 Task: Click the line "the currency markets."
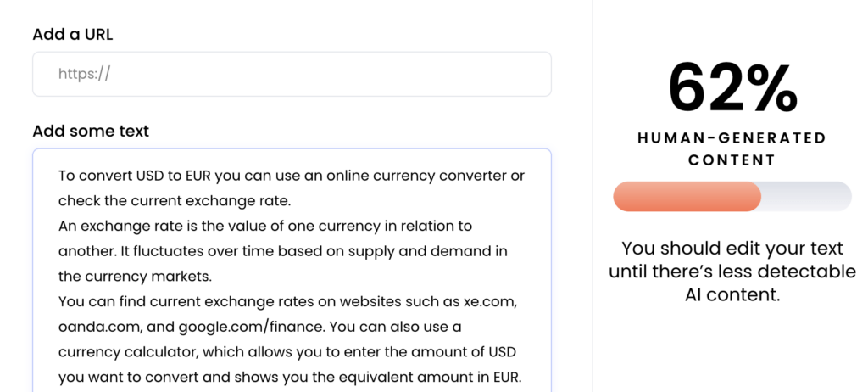pos(135,277)
